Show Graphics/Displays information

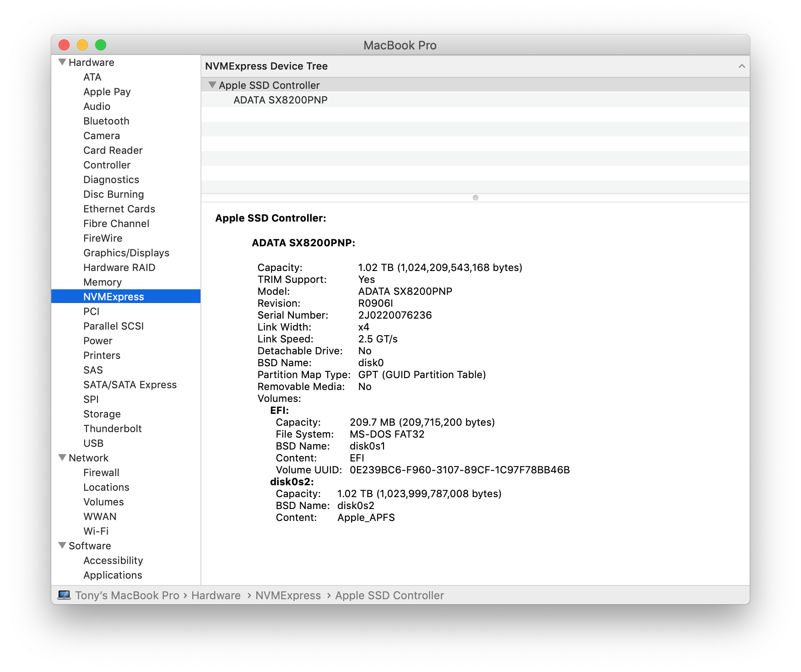point(126,253)
